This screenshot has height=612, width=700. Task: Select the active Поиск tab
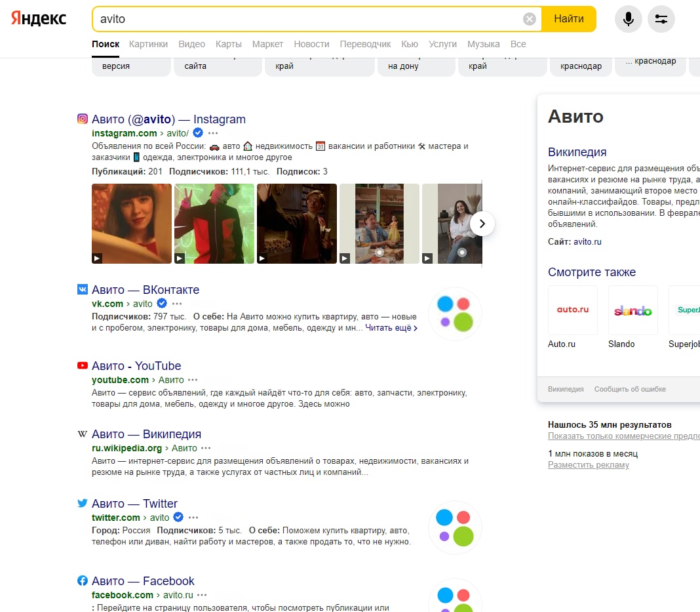(106, 44)
